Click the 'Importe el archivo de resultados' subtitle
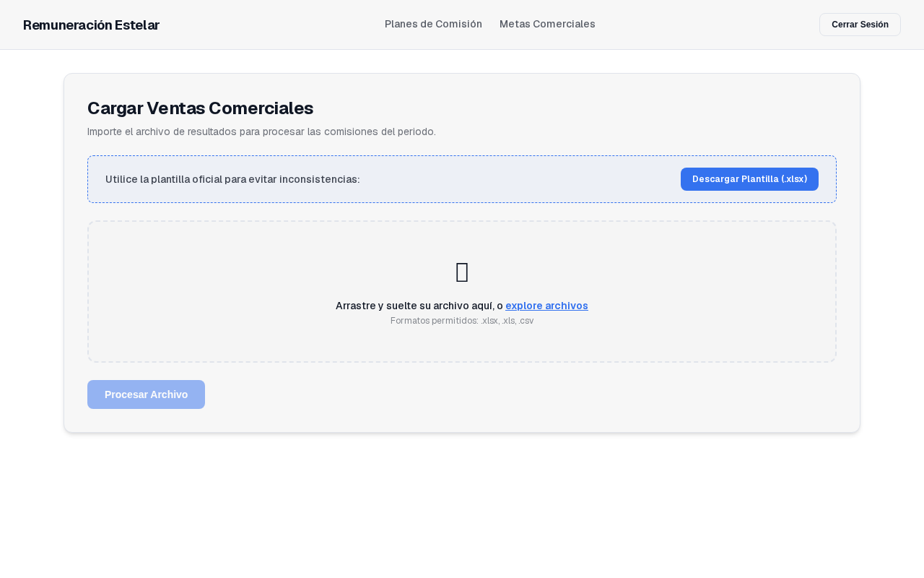The height and width of the screenshot is (578, 924). 261,131
